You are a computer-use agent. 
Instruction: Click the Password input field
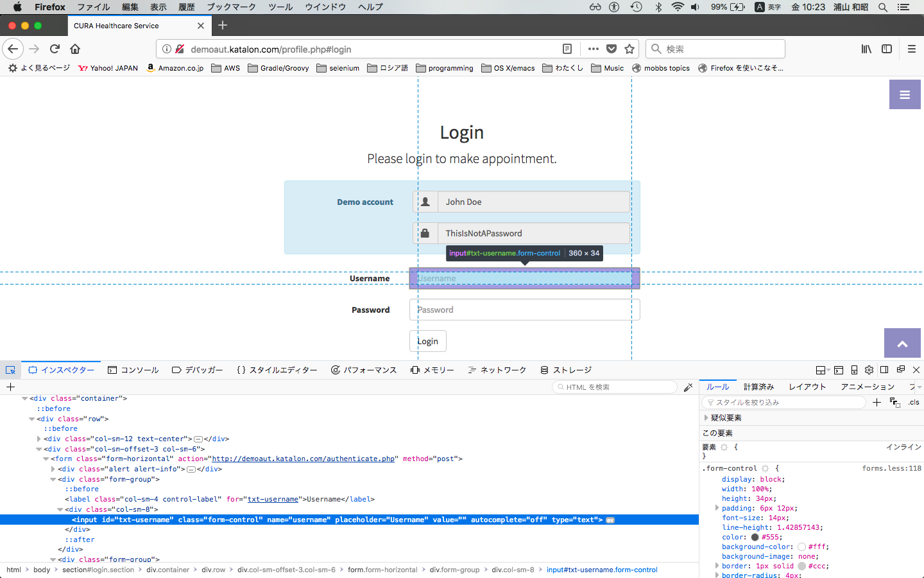click(x=525, y=310)
